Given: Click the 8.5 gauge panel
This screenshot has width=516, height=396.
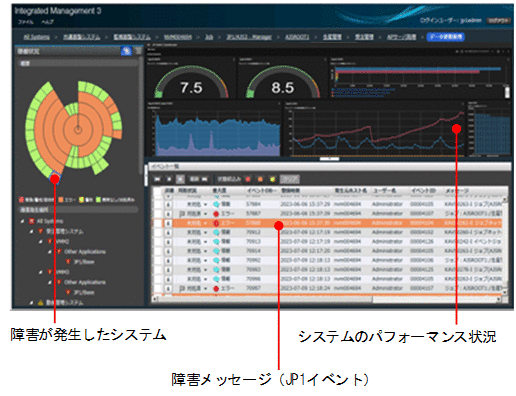Looking at the screenshot, I should pos(282,78).
